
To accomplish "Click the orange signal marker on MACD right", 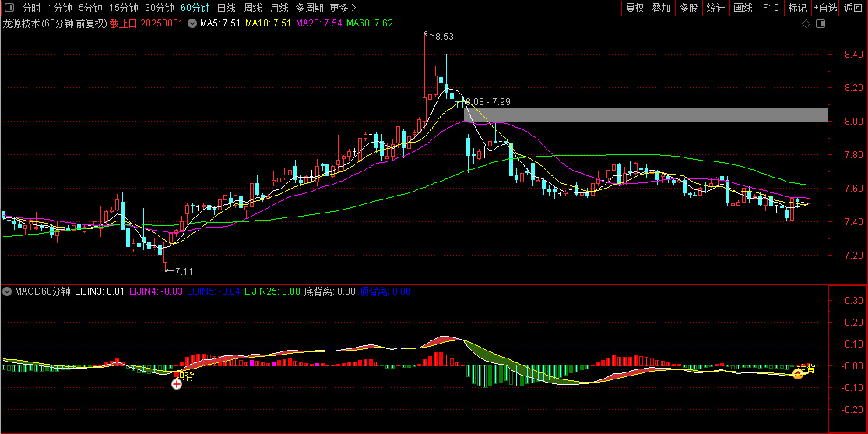I will (798, 374).
